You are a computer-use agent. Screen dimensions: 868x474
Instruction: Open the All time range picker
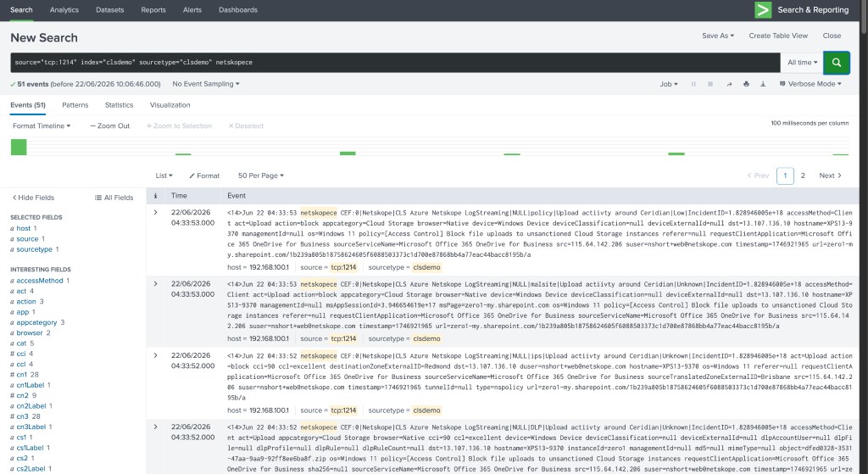pos(802,63)
